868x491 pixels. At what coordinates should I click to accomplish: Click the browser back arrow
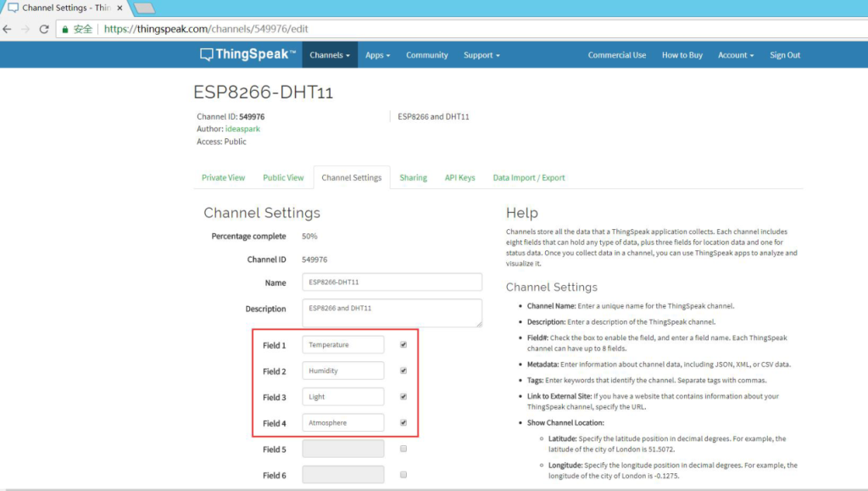7,29
